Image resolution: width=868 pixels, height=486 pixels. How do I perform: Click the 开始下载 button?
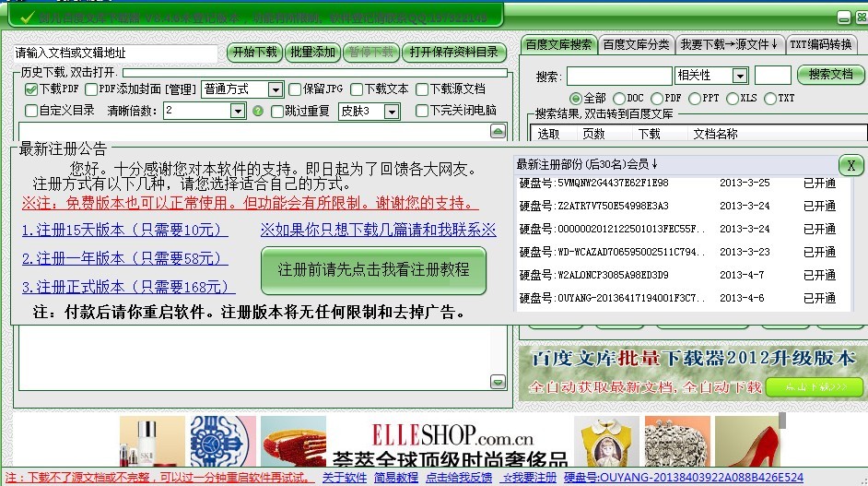click(254, 53)
